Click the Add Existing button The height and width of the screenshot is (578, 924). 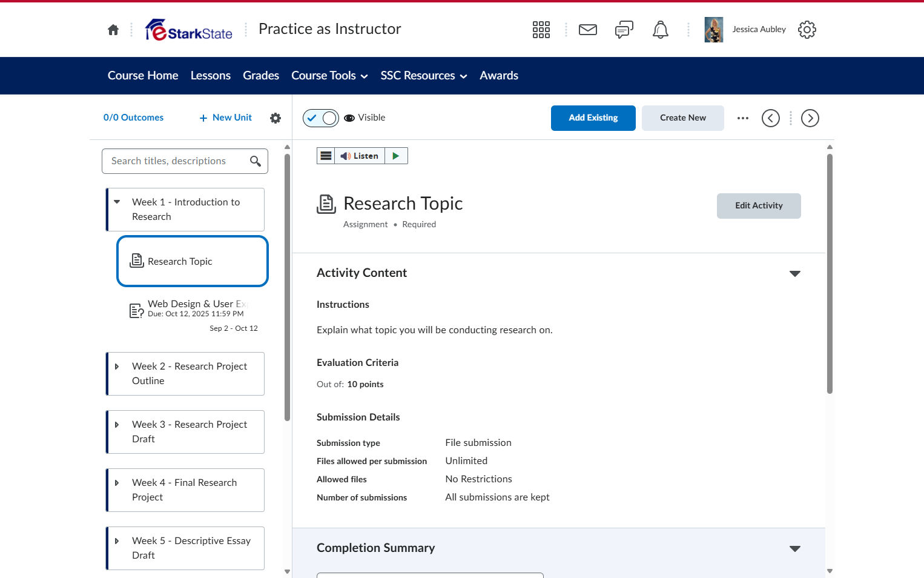tap(593, 118)
